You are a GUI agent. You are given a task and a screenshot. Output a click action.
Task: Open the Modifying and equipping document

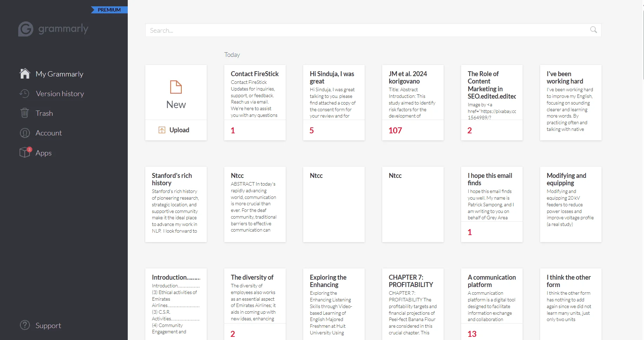click(571, 204)
